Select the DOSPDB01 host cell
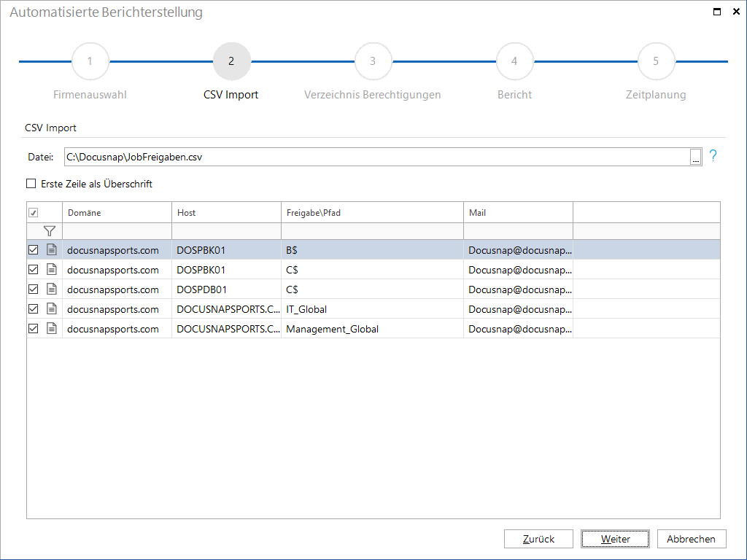This screenshot has height=560, width=747. click(226, 289)
